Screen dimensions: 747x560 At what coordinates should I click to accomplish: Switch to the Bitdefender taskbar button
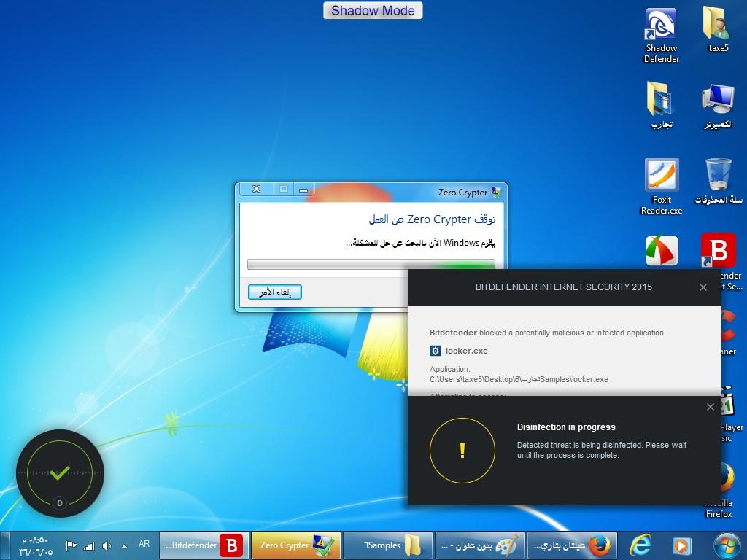[x=204, y=545]
